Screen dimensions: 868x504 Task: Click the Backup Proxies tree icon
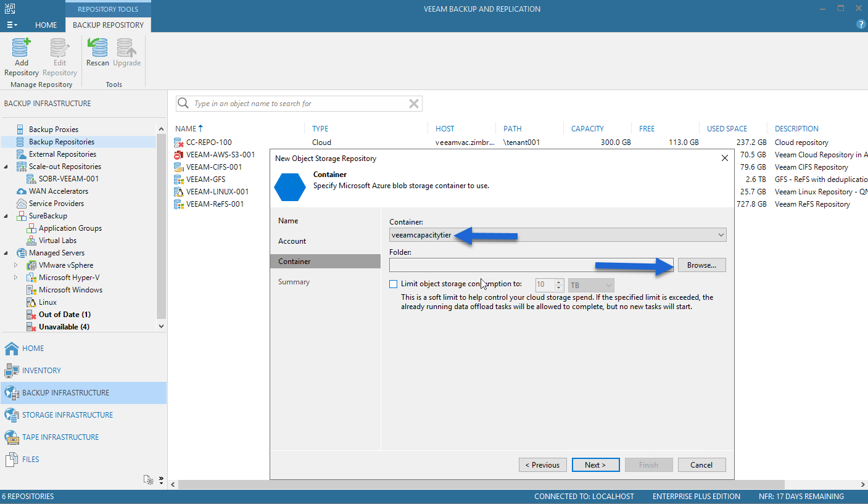(x=21, y=130)
